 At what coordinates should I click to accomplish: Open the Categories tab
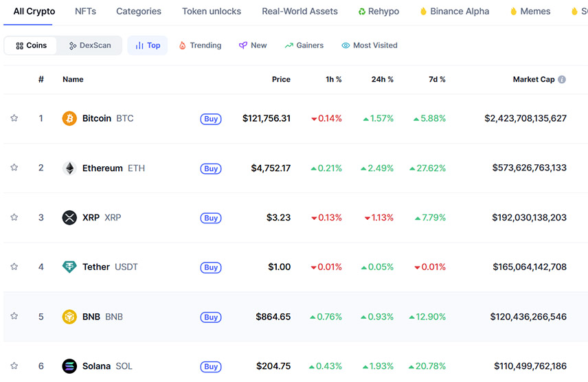(139, 11)
